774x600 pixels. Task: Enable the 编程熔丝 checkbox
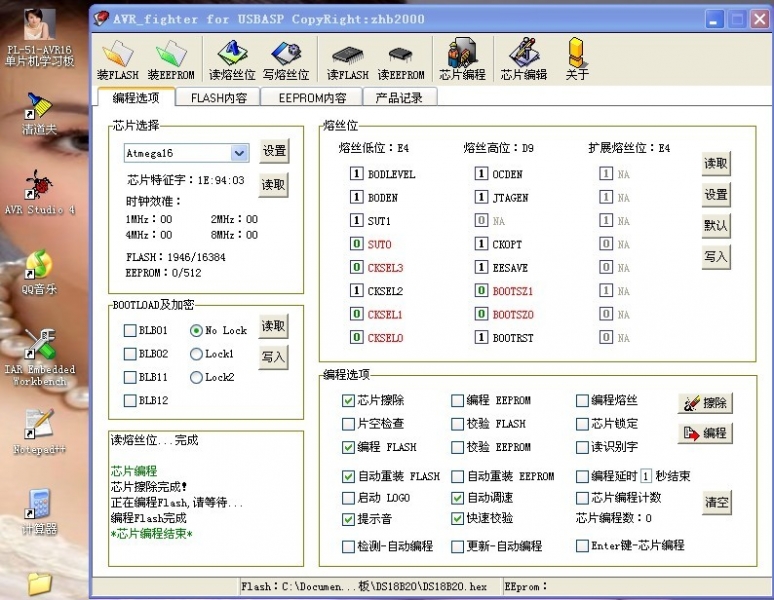(582, 400)
